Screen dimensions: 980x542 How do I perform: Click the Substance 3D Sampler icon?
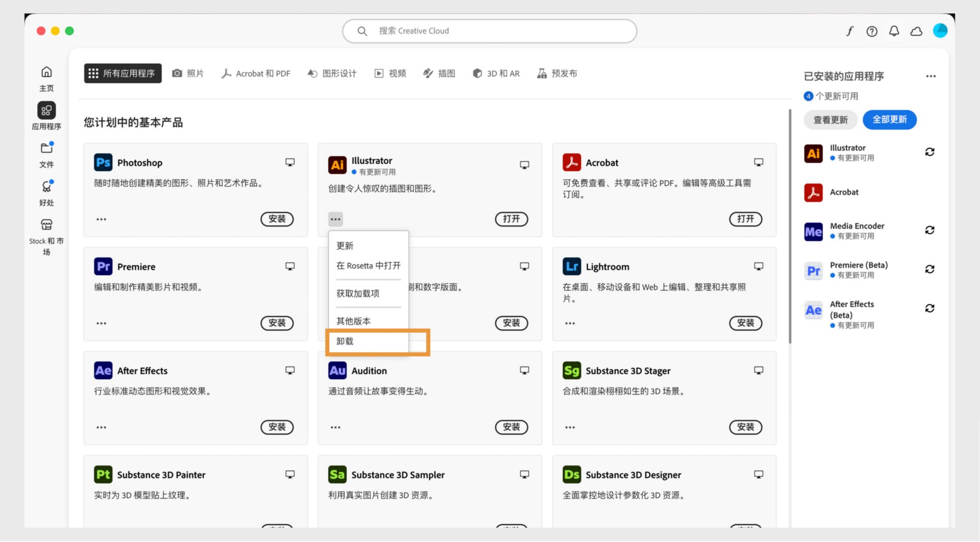[x=337, y=475]
